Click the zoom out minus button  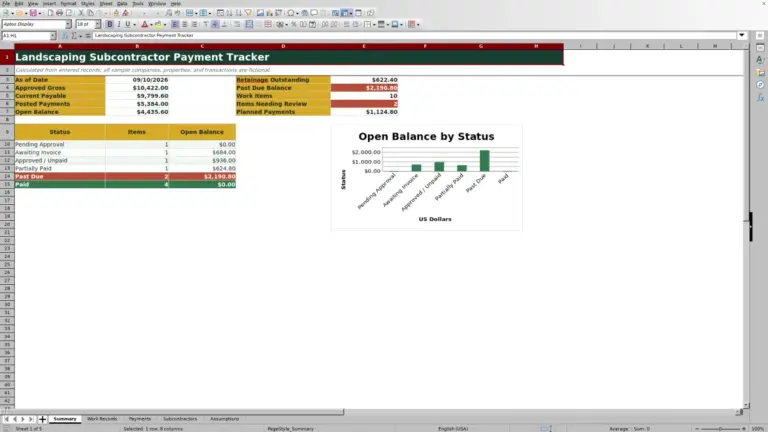pyautogui.click(x=697, y=429)
